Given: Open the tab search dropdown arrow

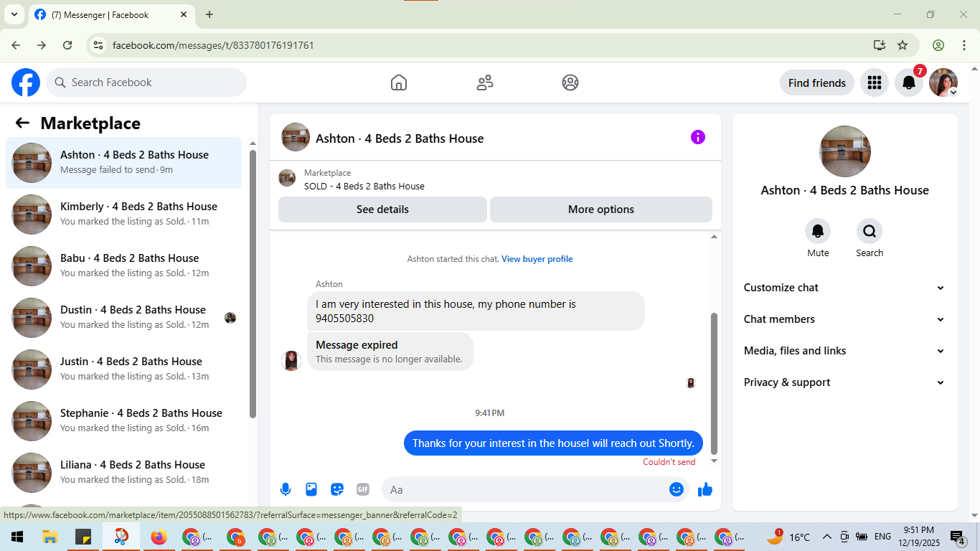Looking at the screenshot, I should (x=14, y=14).
